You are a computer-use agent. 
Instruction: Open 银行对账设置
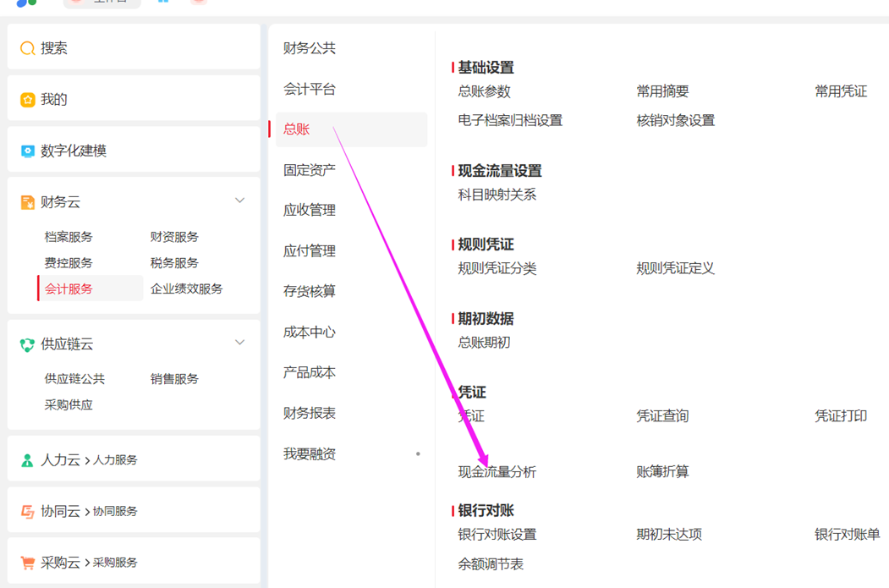point(497,534)
